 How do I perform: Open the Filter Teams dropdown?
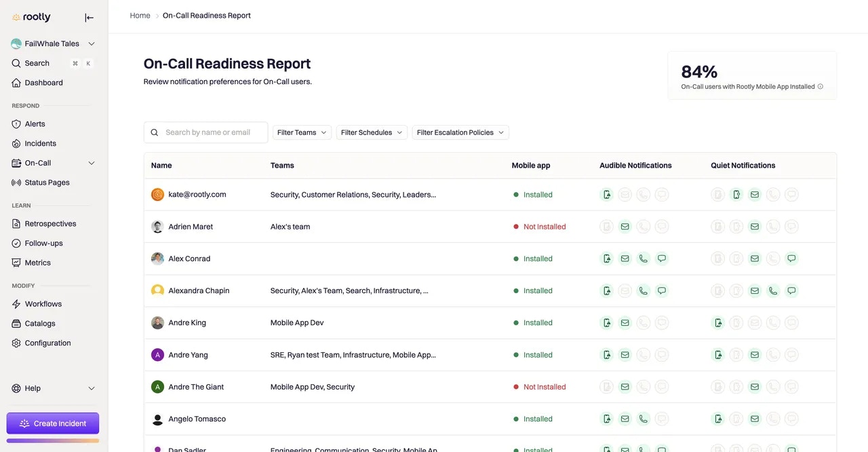(x=302, y=132)
